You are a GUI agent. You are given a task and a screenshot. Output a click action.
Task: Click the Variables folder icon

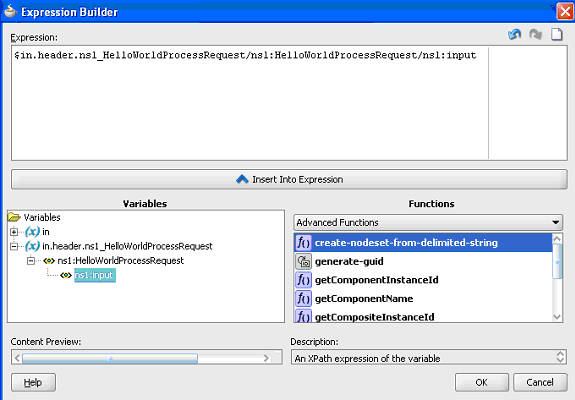point(14,217)
